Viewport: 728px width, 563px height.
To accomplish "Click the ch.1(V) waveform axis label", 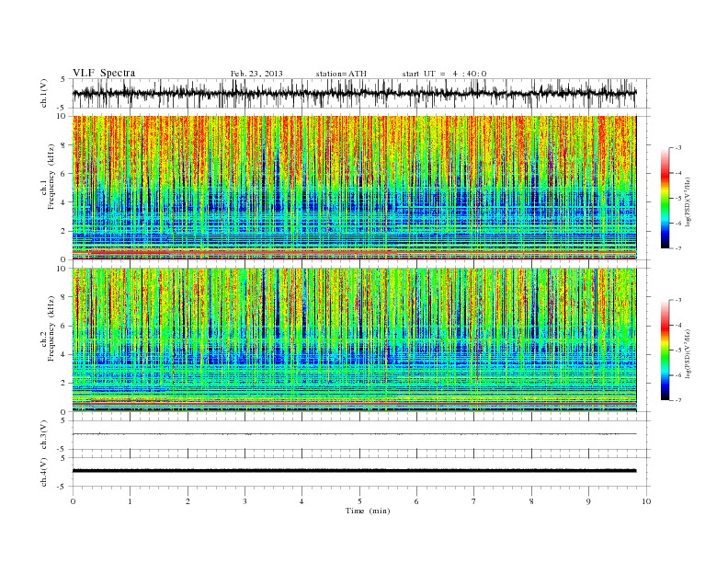I will (44, 93).
